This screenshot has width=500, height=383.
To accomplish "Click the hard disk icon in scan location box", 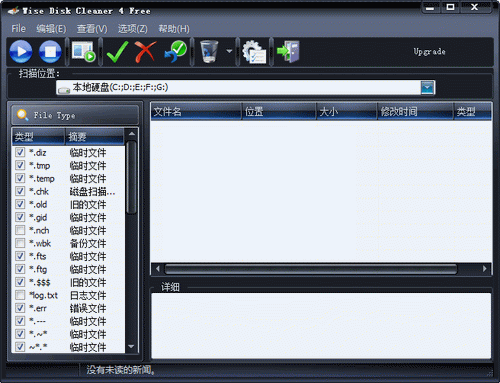I will point(63,90).
